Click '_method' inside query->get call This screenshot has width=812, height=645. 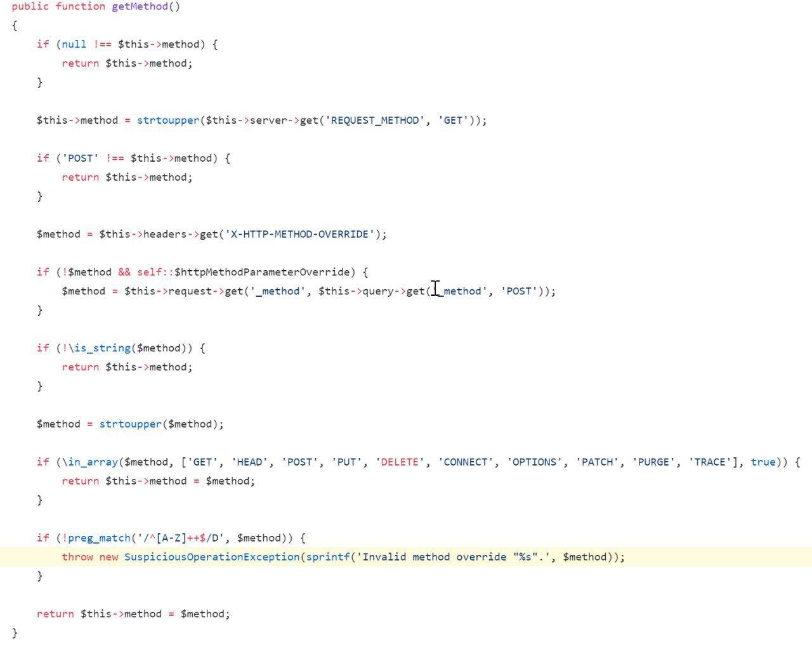[459, 291]
